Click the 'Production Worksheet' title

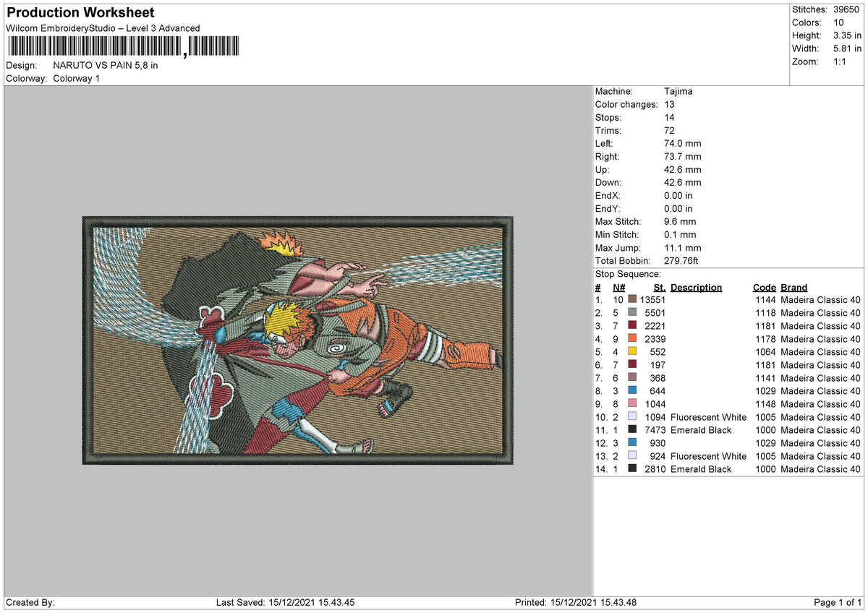80,13
